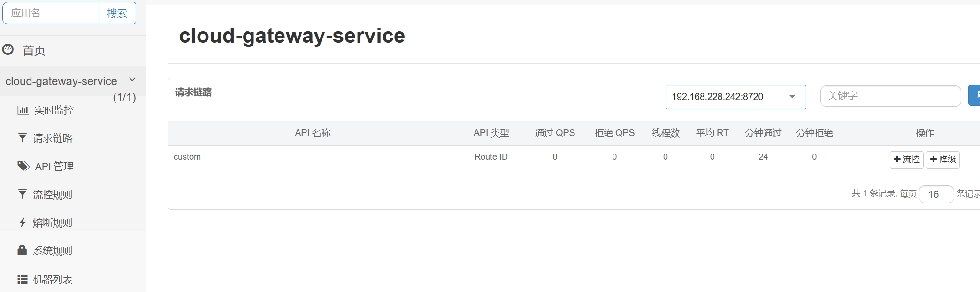Click the lock icon beside 系统规则
The width and height of the screenshot is (980, 292).
point(22,250)
